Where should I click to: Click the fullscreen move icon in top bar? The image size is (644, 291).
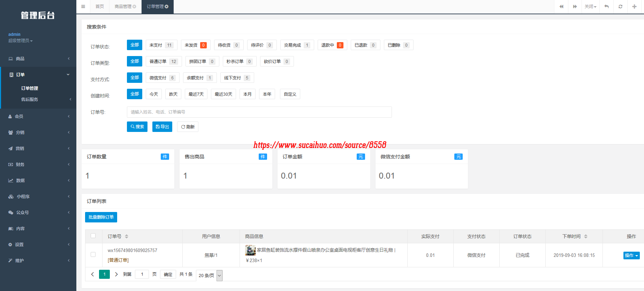pyautogui.click(x=634, y=7)
